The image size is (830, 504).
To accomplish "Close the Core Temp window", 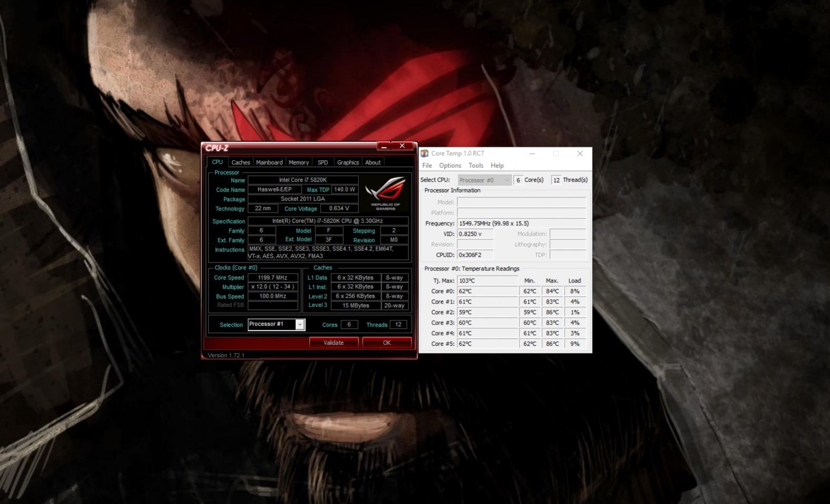I will click(x=580, y=154).
